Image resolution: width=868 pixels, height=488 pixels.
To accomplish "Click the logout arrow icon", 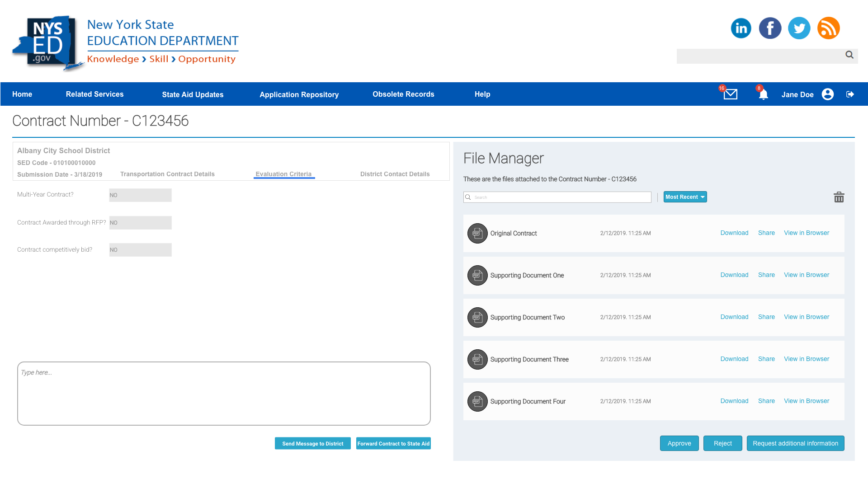I will point(850,94).
